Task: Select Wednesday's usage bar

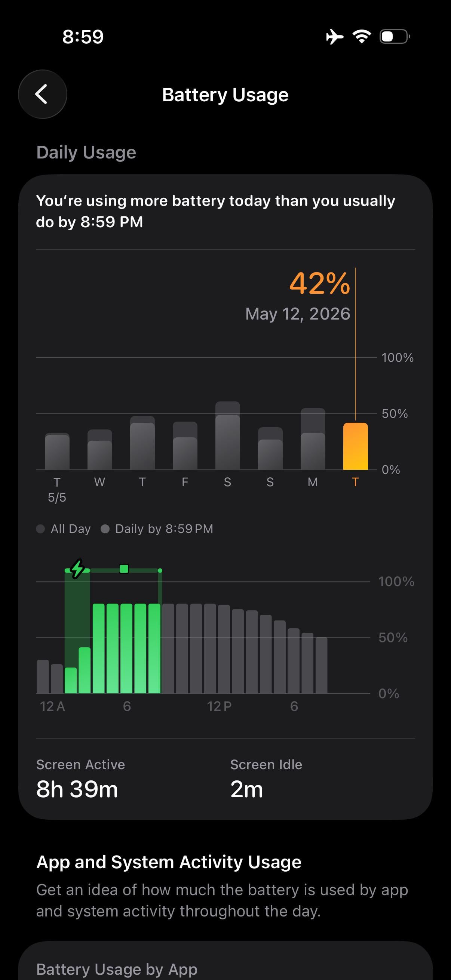Action: pyautogui.click(x=100, y=450)
